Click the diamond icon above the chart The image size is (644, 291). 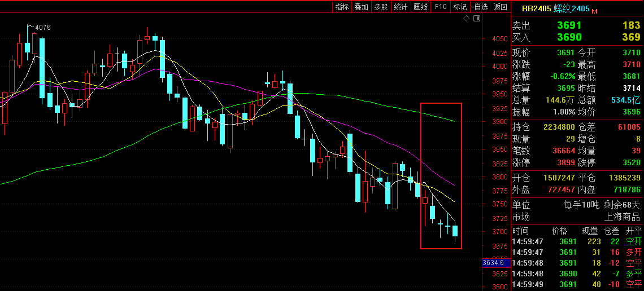pos(467,19)
